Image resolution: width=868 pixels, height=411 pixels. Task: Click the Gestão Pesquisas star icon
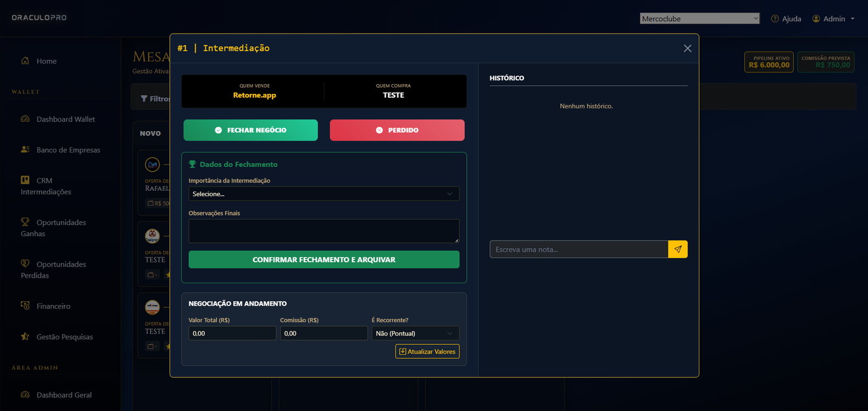(25, 336)
